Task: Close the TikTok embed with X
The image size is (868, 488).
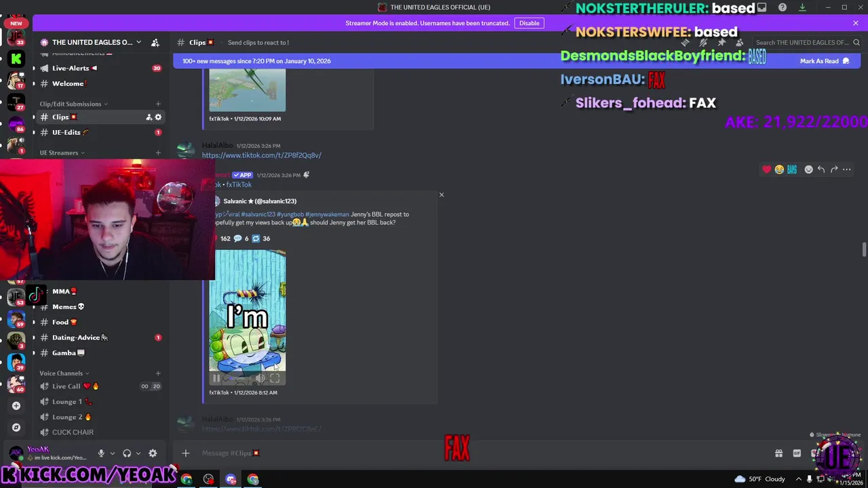Action: 441,195
